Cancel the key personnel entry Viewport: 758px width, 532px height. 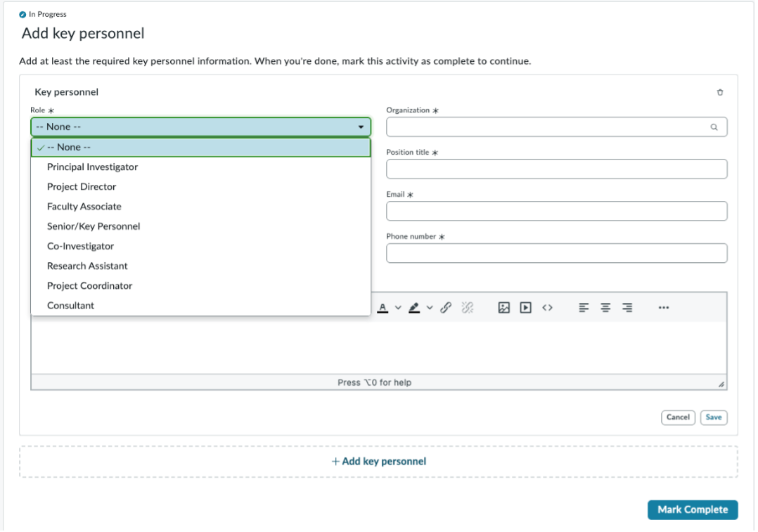tap(678, 417)
